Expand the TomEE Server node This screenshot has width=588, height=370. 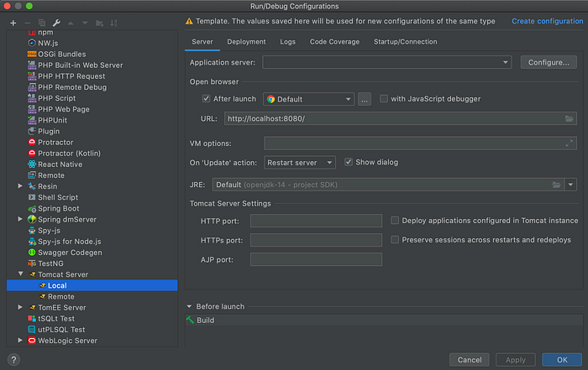click(20, 307)
